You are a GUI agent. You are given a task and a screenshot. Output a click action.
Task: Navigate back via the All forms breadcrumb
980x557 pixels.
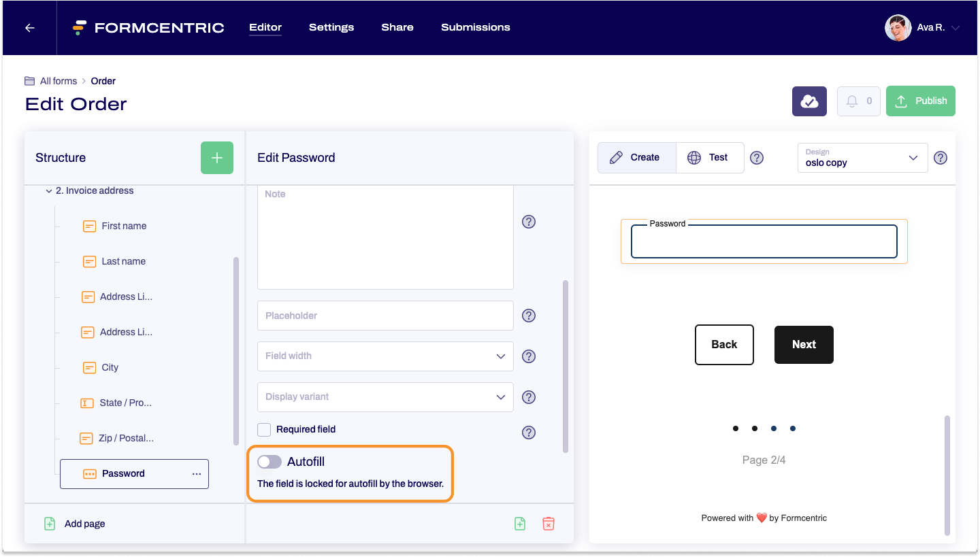[59, 80]
